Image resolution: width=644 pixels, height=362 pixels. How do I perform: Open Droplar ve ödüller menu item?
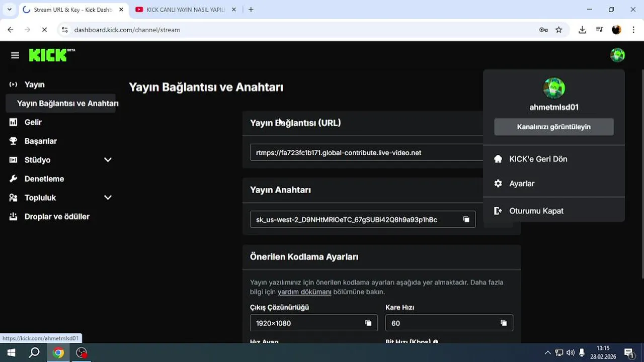click(x=57, y=217)
